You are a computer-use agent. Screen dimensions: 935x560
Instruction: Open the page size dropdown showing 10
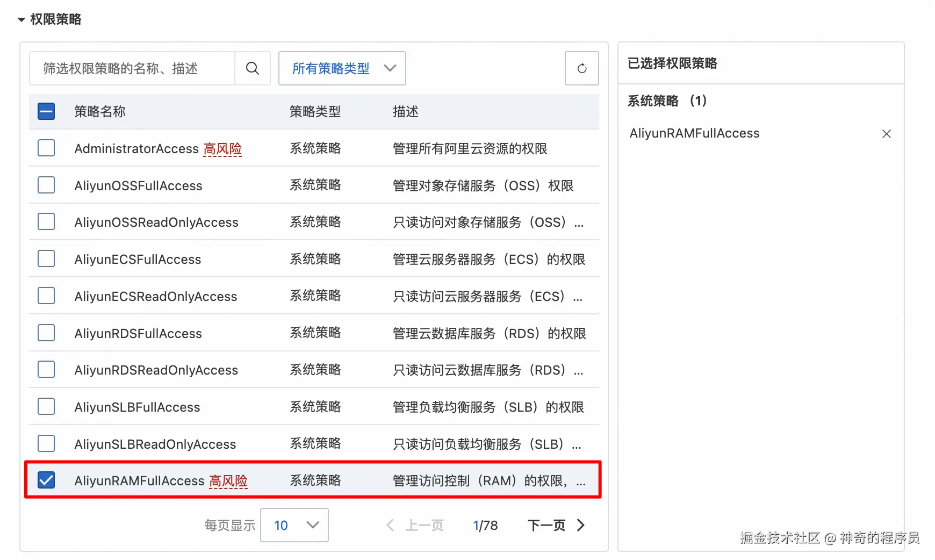pos(294,525)
